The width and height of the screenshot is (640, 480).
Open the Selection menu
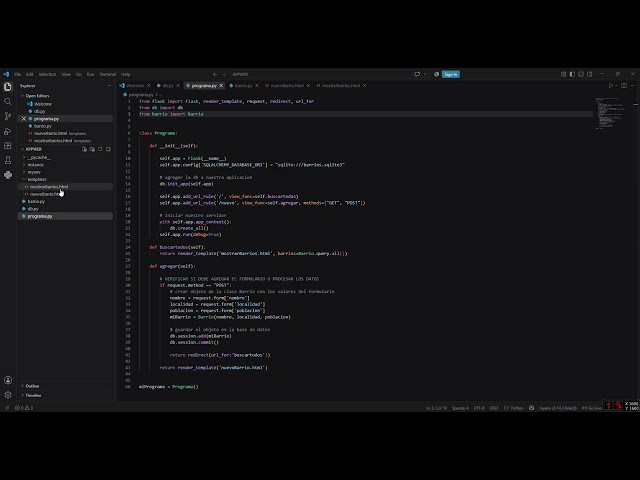[47, 74]
